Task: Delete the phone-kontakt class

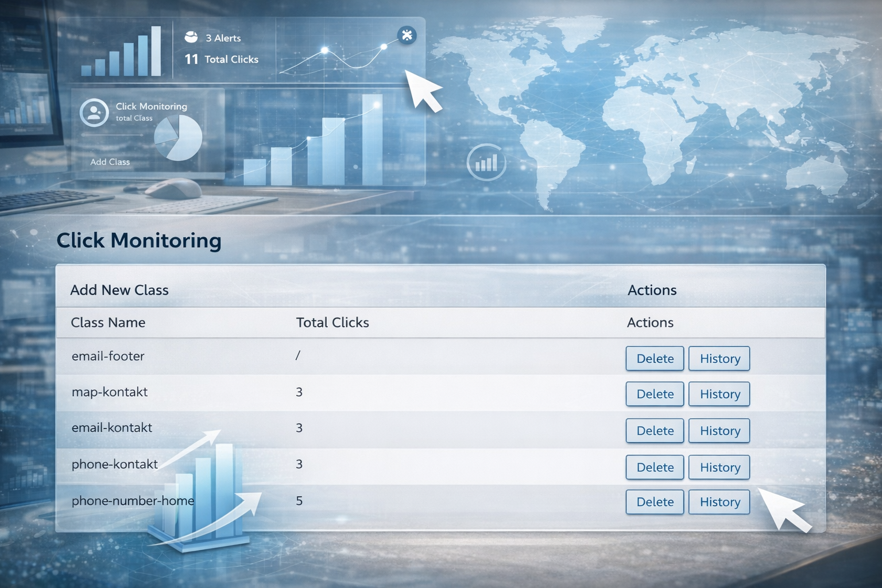Action: point(655,467)
